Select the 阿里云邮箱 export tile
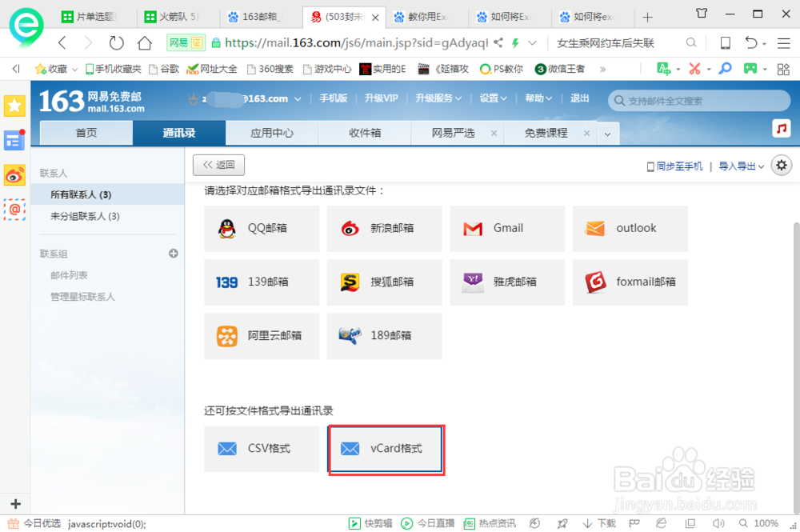 click(x=262, y=336)
